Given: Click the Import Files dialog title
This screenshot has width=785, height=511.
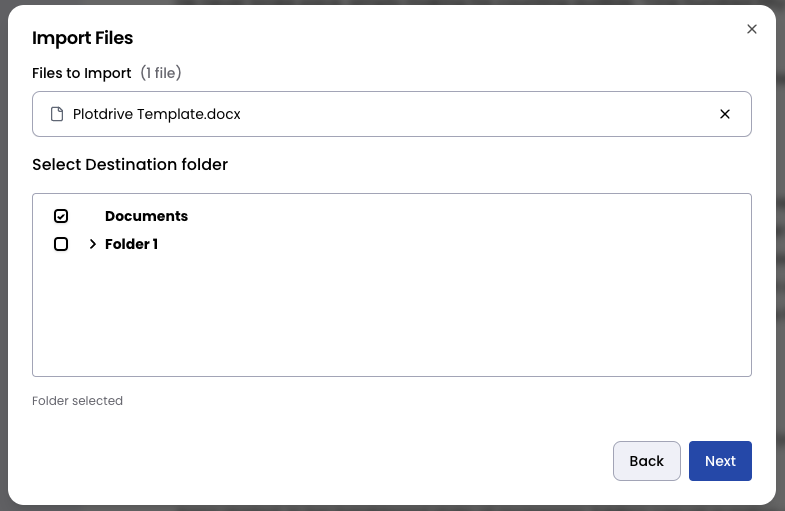Looking at the screenshot, I should click(x=83, y=38).
